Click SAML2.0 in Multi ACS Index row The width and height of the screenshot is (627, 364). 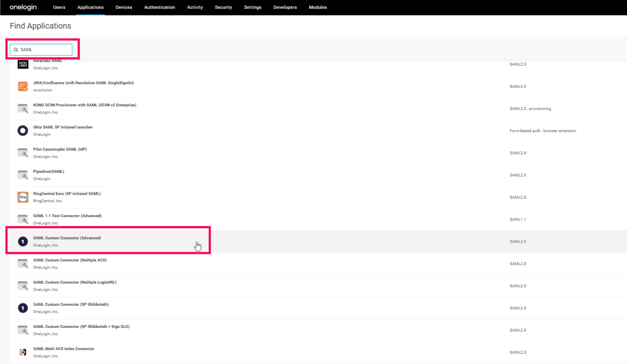coord(518,352)
